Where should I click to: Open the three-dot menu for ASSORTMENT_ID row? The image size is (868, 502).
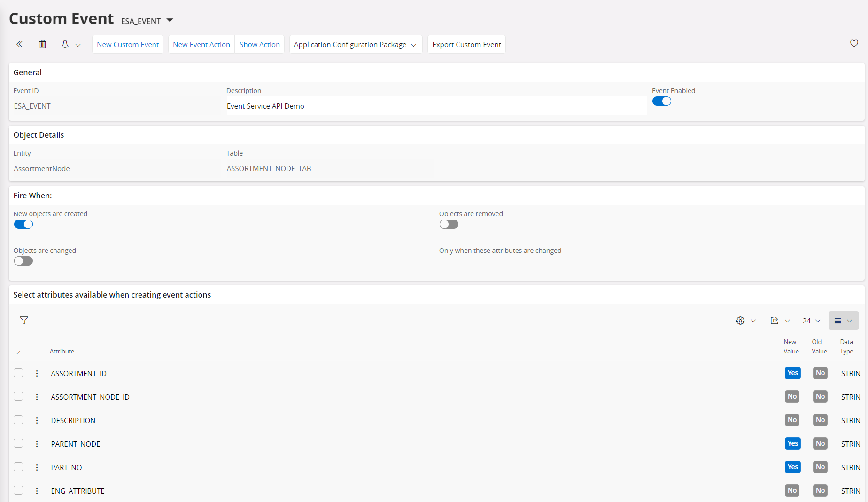click(x=37, y=373)
